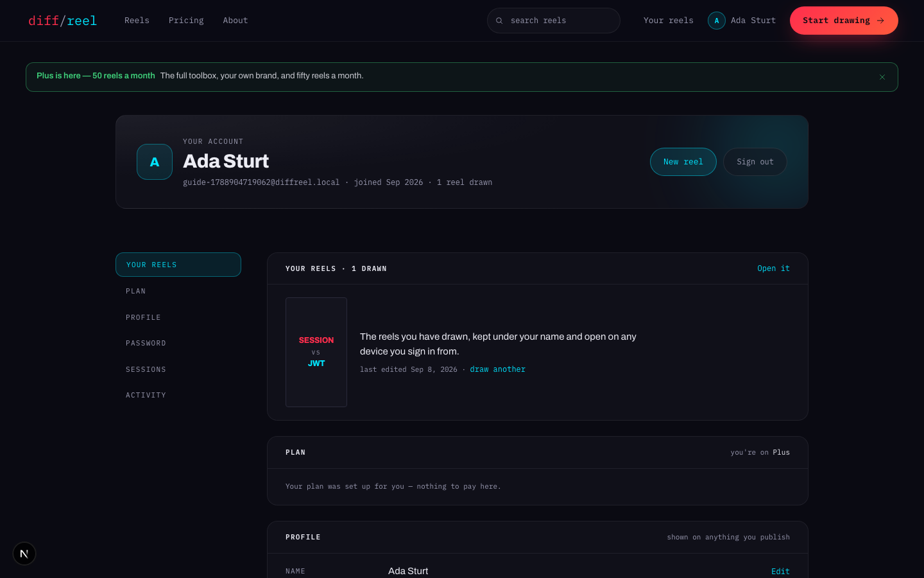
Task: Open Your reels in navbar
Action: tap(669, 21)
